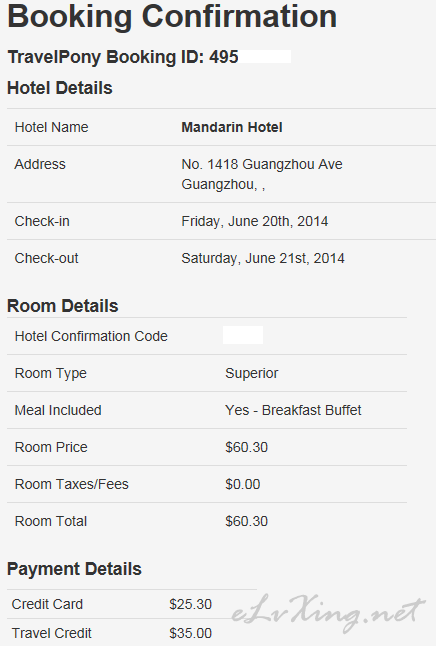
Task: Click the Room Price amount $60.30
Action: pos(246,447)
